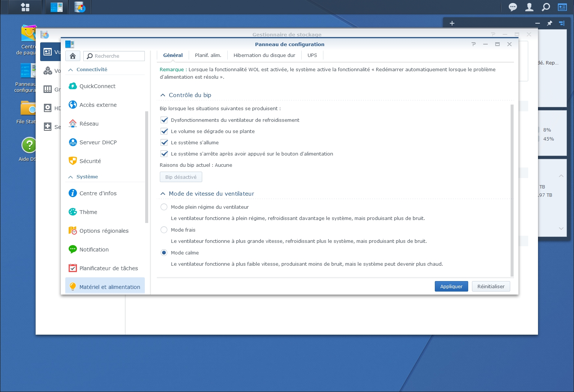Open the main menu grid icon
This screenshot has width=574, height=392.
tap(25, 7)
